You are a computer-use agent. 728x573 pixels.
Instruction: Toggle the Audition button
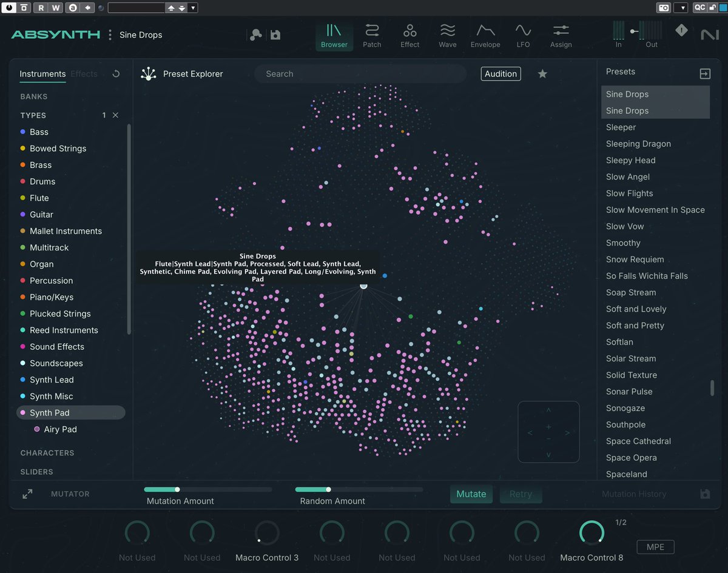coord(501,74)
